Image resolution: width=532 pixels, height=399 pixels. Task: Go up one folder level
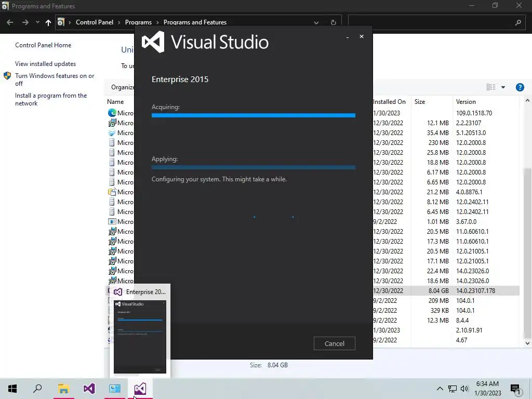pos(48,22)
